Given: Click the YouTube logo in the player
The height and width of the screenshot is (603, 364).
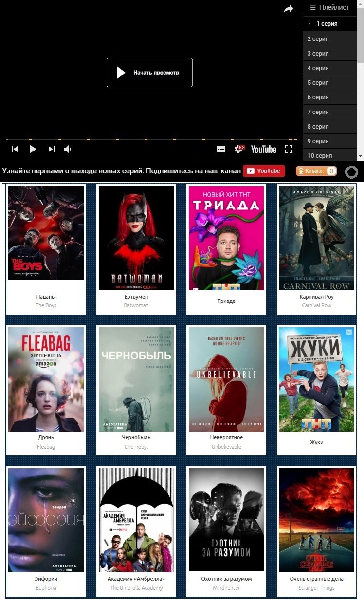Looking at the screenshot, I should [264, 150].
